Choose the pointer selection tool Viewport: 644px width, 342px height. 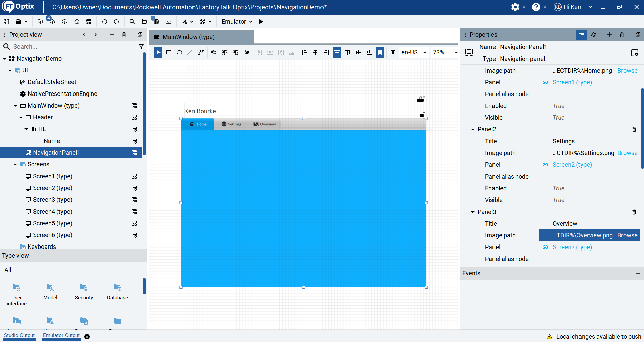[x=158, y=52]
